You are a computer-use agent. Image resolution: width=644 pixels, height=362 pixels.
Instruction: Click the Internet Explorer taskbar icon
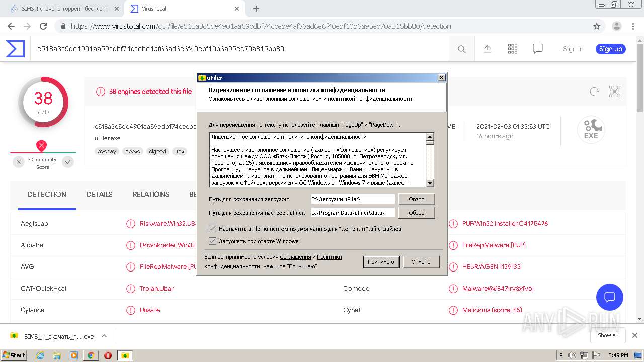pyautogui.click(x=40, y=355)
